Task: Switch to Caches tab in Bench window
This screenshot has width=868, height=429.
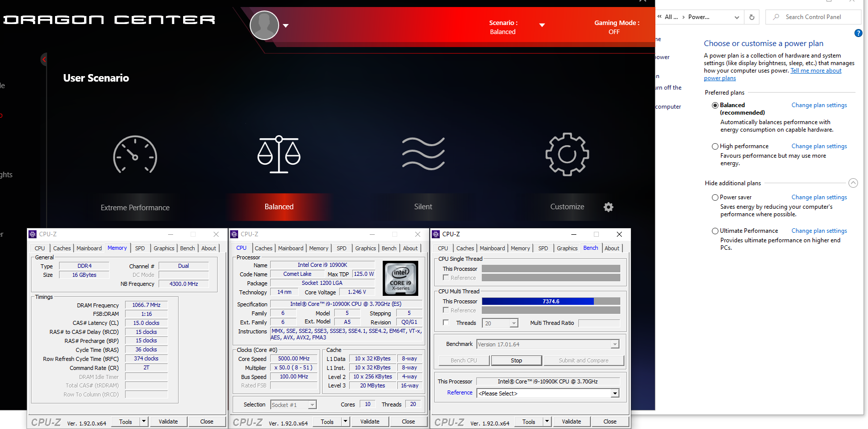Action: click(x=465, y=248)
